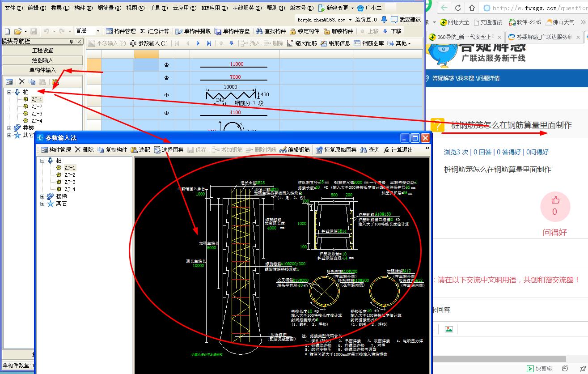Screen dimensions: 588x374
Task: Click 查询 in dialog toolbar
Action: 370,150
